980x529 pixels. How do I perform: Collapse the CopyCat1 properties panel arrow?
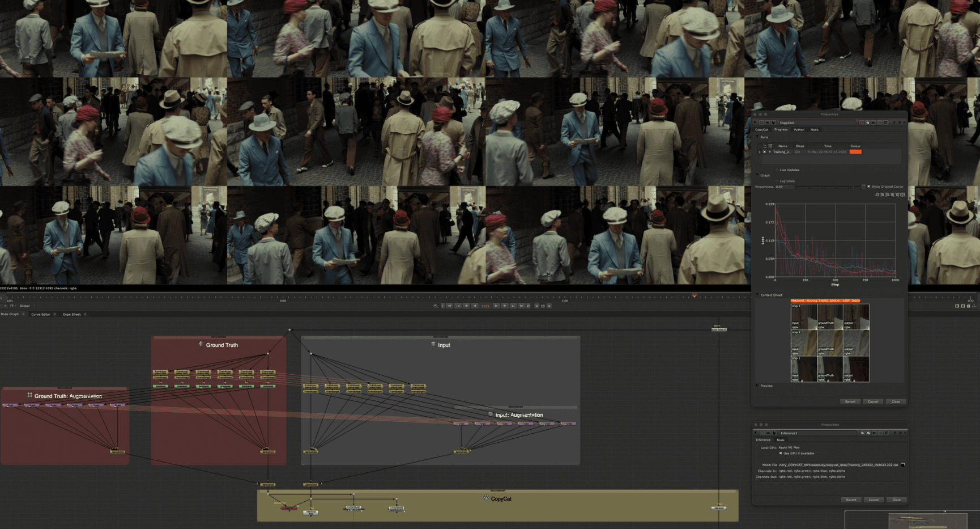pos(755,122)
